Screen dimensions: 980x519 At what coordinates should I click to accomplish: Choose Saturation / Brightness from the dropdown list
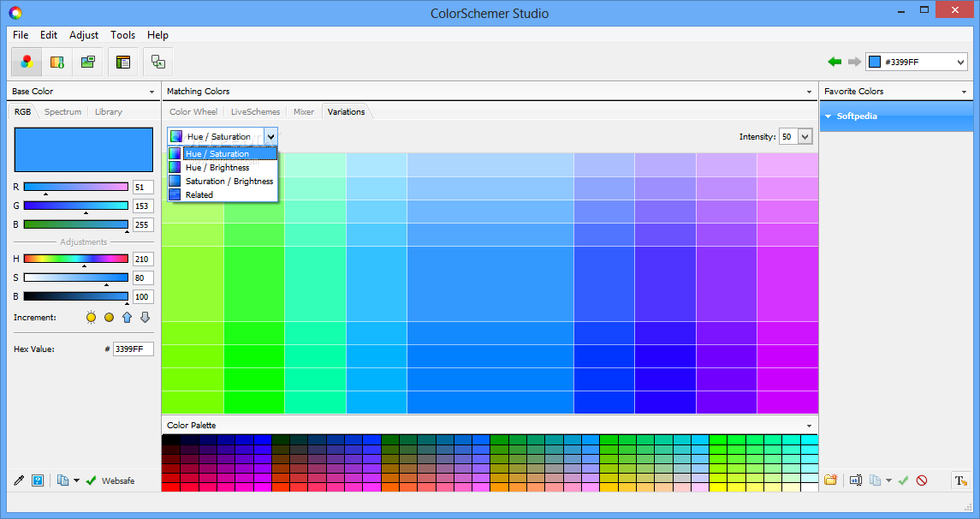pos(229,182)
